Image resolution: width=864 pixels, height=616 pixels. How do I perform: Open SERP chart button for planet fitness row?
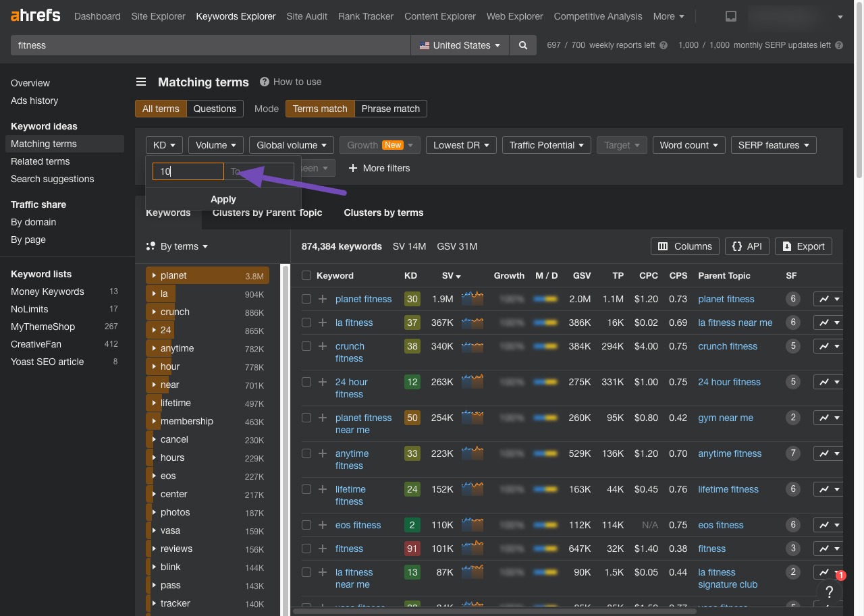(829, 299)
